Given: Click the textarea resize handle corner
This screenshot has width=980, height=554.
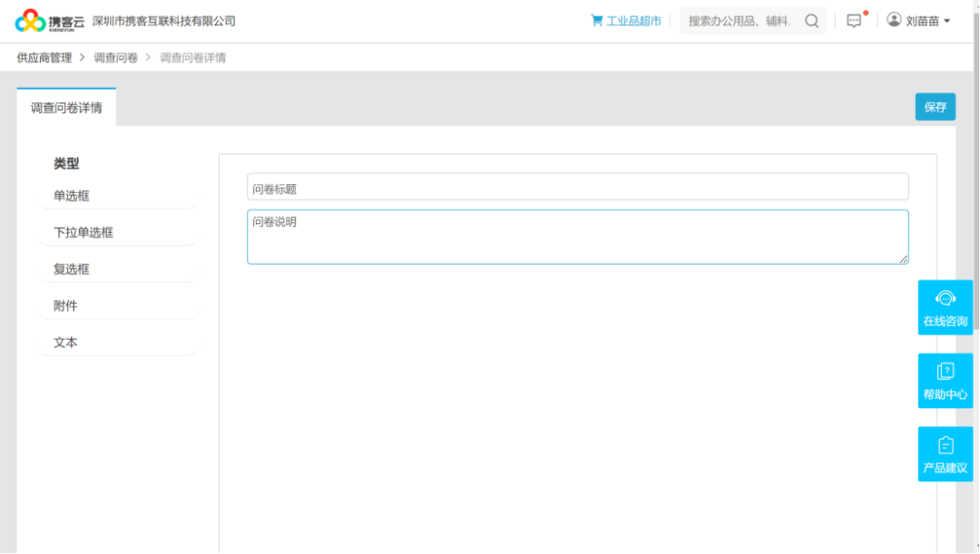Looking at the screenshot, I should coord(904,259).
